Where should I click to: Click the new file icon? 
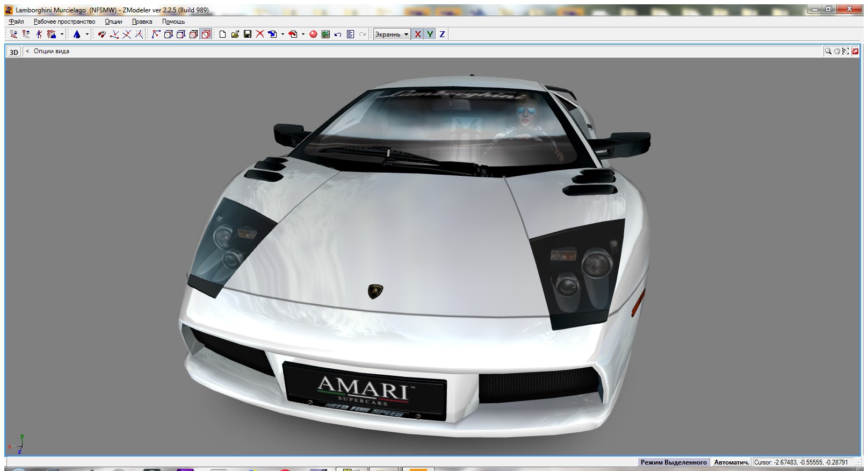pyautogui.click(x=222, y=34)
